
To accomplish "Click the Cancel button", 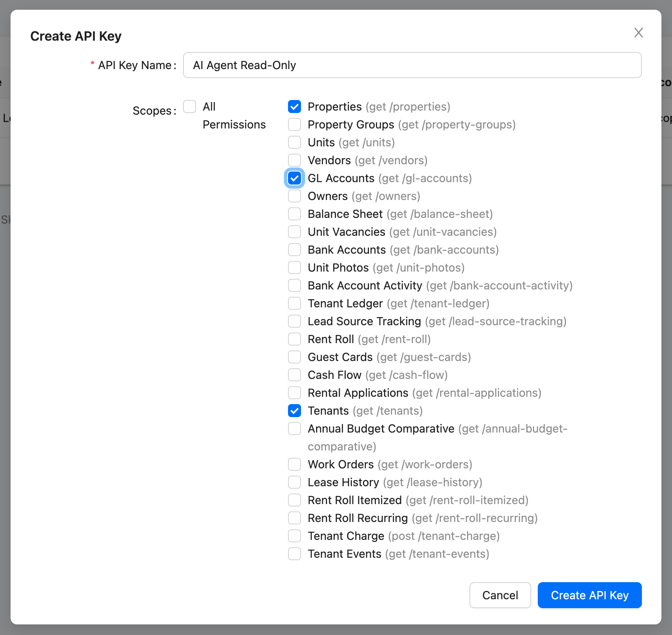I will click(500, 595).
